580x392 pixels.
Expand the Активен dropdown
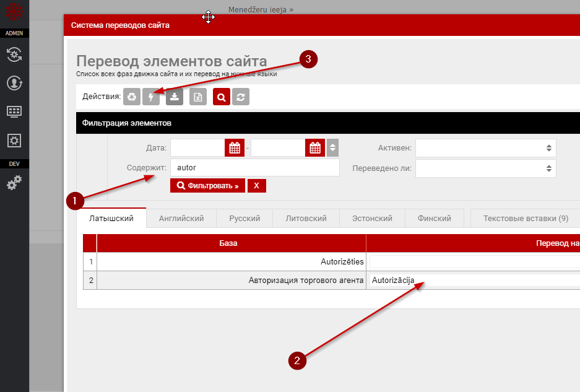pos(485,148)
